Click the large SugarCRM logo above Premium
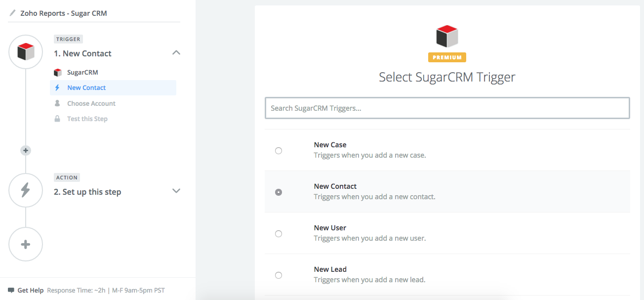This screenshot has width=644, height=300. coord(447,37)
